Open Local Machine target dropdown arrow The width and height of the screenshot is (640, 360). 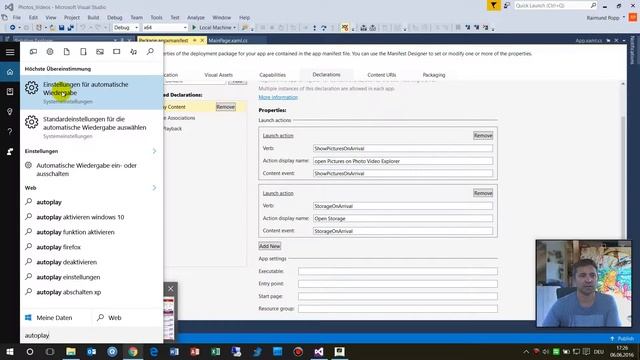pyautogui.click(x=234, y=28)
